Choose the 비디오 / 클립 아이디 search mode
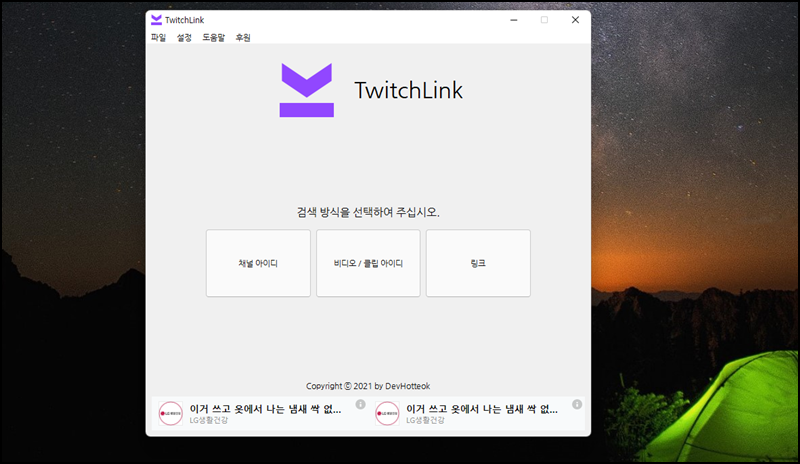This screenshot has height=464, width=800. click(x=368, y=263)
